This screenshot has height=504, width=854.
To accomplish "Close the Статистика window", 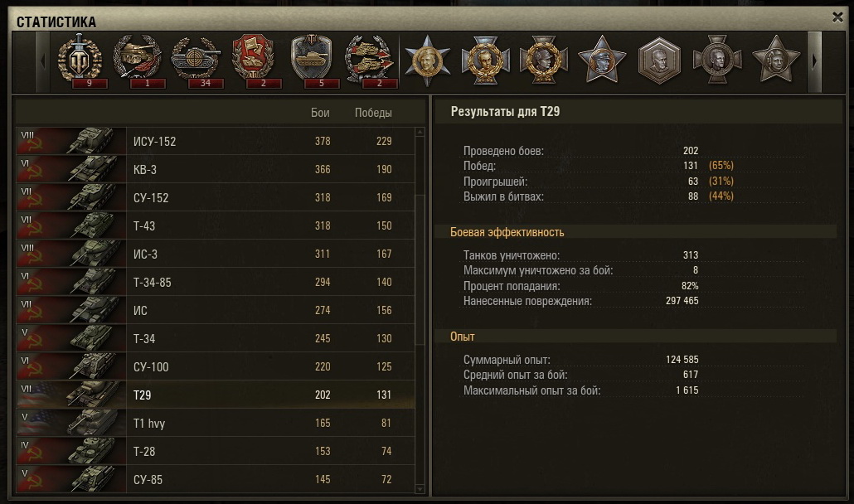I will [x=837, y=17].
